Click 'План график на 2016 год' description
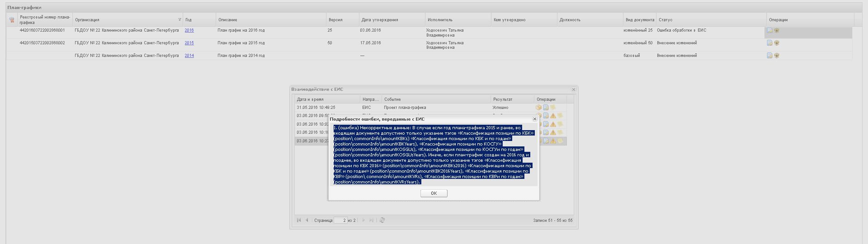This screenshot has height=244, width=868. tap(241, 30)
